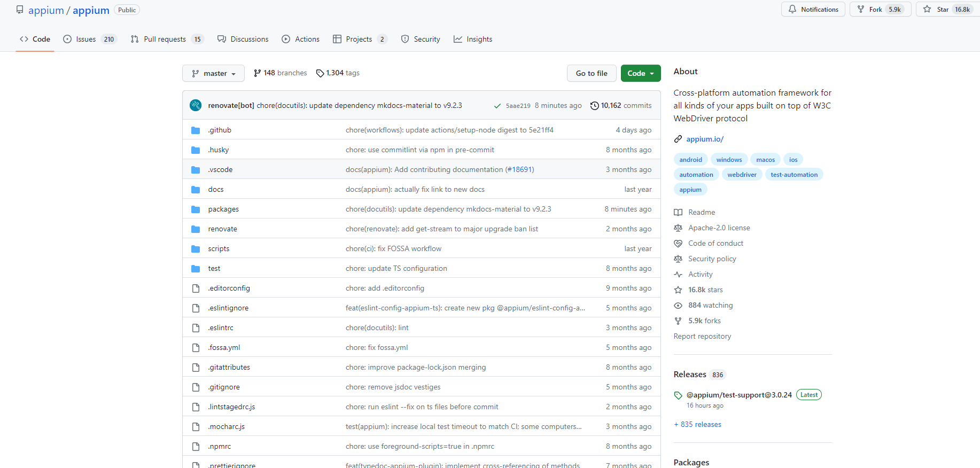Go to the Discussions tab
Image resolution: width=980 pixels, height=468 pixels.
pyautogui.click(x=243, y=39)
